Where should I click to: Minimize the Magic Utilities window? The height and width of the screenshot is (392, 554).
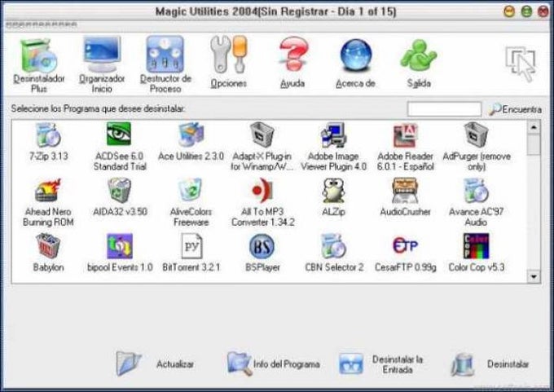(508, 11)
